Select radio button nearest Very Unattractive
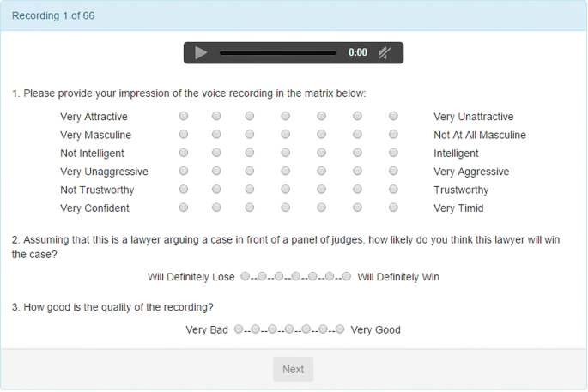 (x=393, y=116)
